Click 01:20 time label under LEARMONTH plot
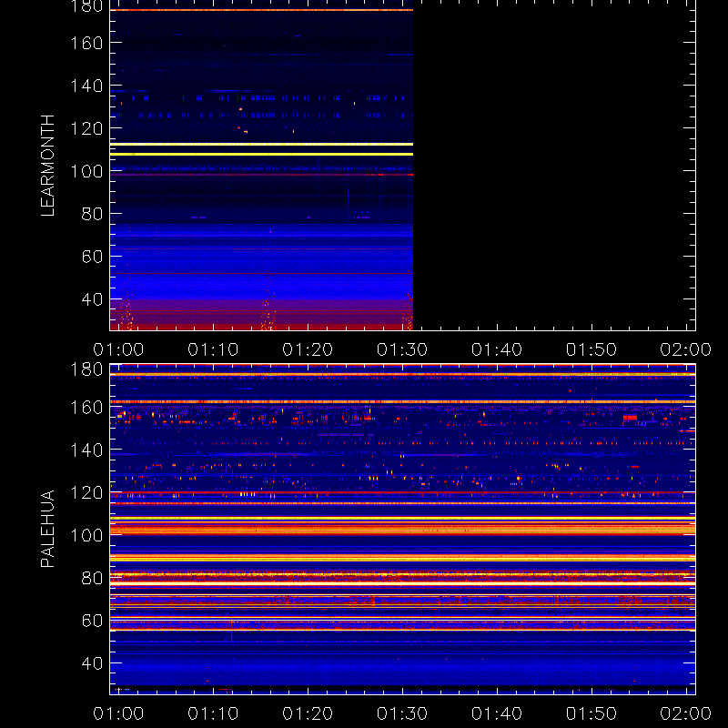 click(308, 349)
